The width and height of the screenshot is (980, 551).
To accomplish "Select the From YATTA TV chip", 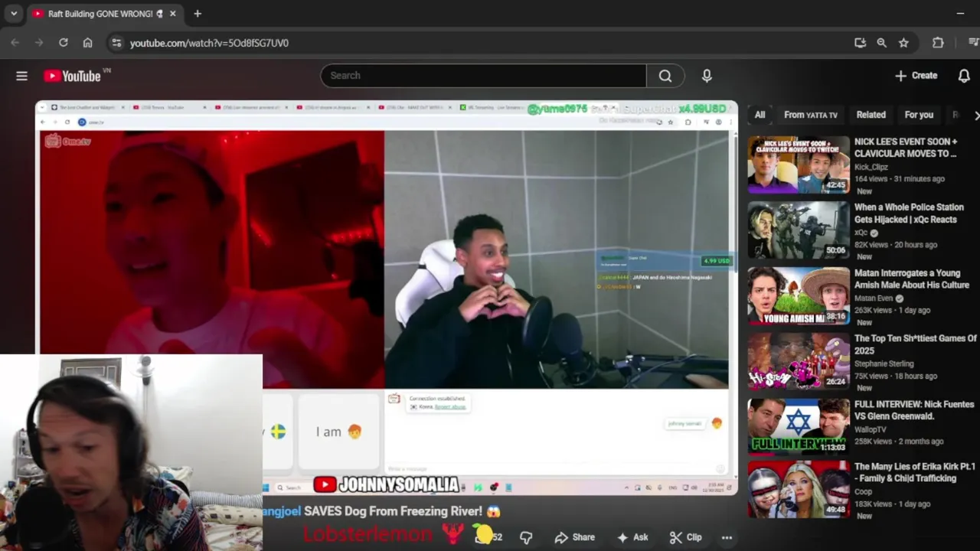I will pos(811,115).
